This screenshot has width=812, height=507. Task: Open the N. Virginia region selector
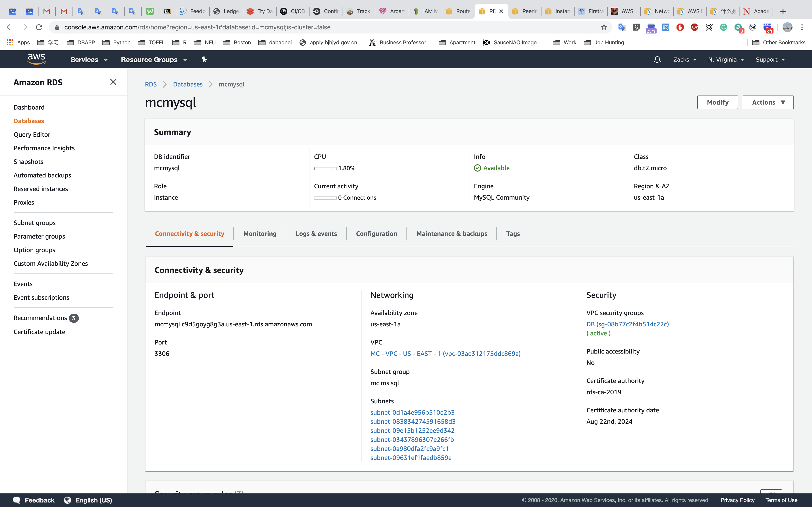point(726,59)
